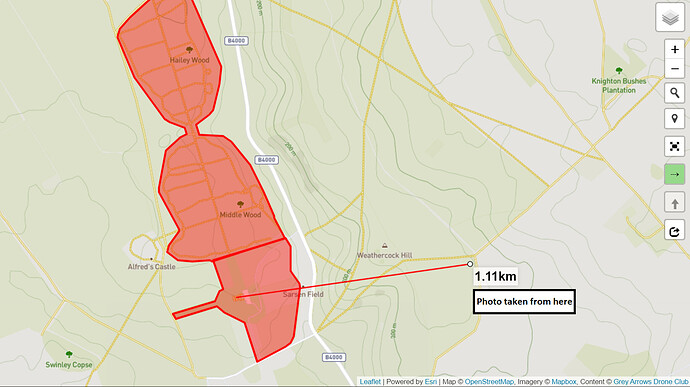Click the share map icon
690x387 pixels.
point(675,231)
